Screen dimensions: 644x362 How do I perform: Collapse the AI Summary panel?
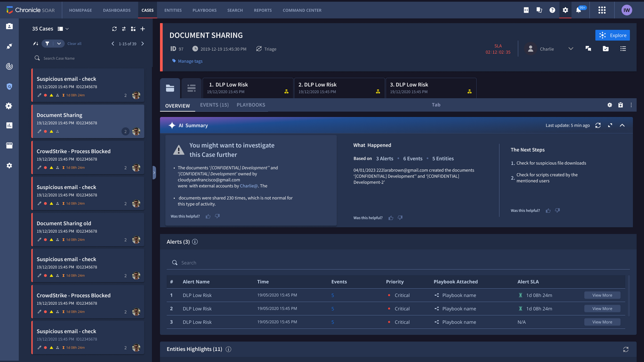[x=622, y=125]
